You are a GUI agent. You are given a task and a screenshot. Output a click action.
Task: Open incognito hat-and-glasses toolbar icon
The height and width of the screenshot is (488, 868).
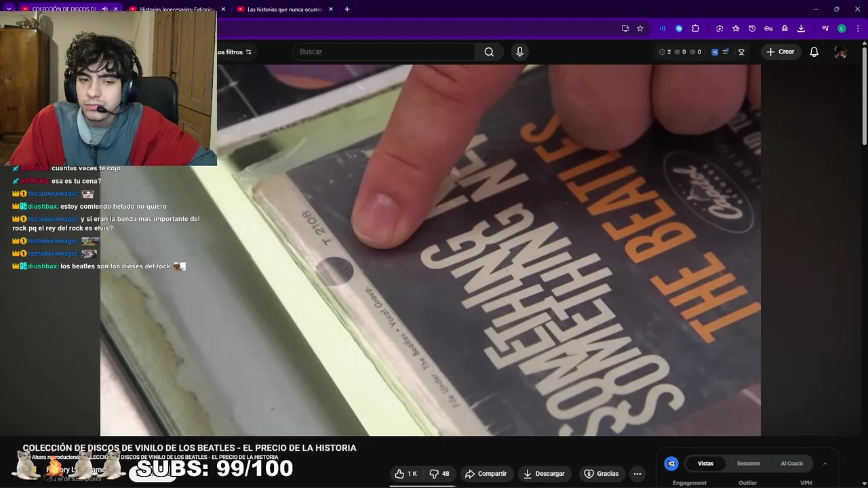[x=785, y=28]
